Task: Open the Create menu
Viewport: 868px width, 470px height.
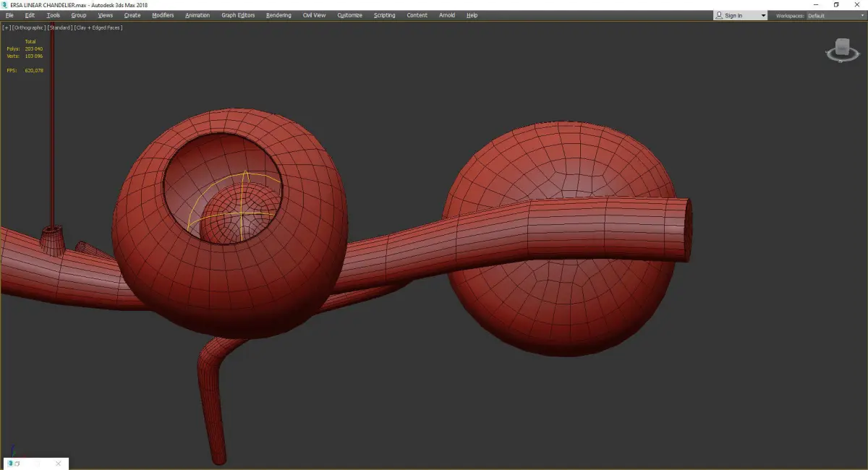Action: (x=132, y=15)
